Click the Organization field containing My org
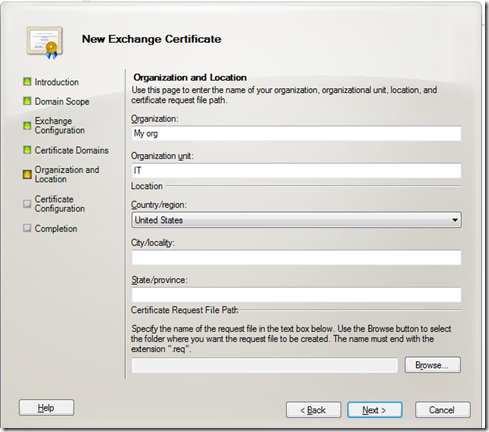The height and width of the screenshot is (432, 489). [296, 134]
